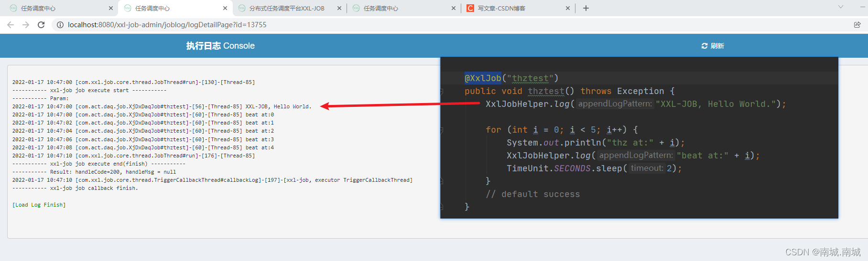Close the first 任务调度中心 tab
The image size is (868, 261).
111,8
